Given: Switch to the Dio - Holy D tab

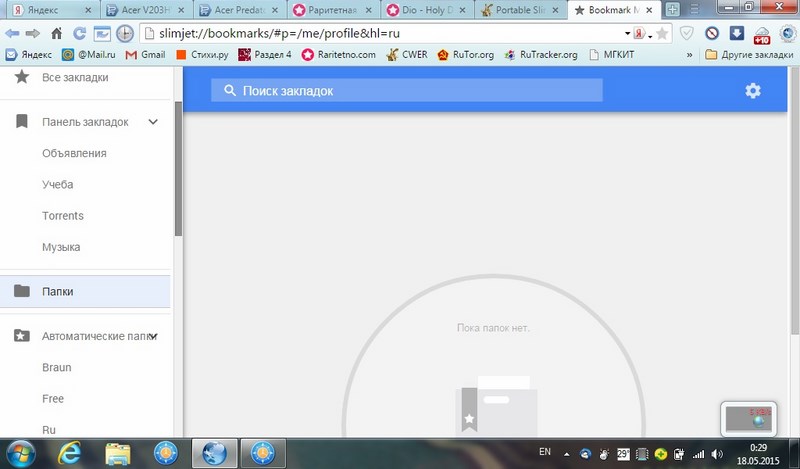Looking at the screenshot, I should pos(428,10).
